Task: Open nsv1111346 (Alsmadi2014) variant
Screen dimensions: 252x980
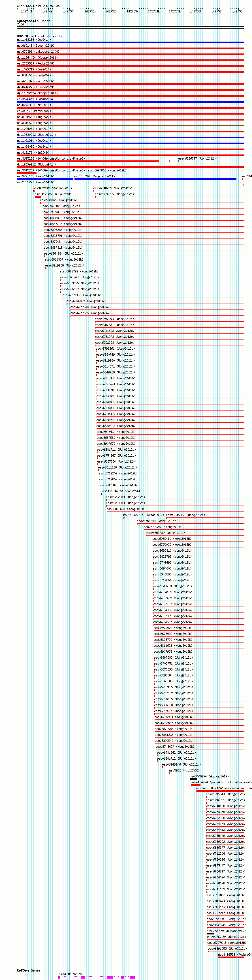Action: coord(121,491)
